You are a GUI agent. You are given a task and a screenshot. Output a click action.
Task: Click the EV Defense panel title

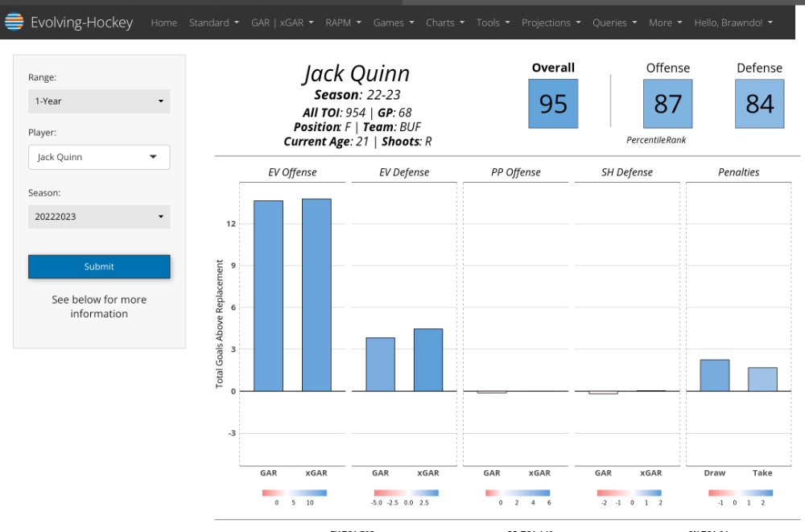[x=404, y=172]
